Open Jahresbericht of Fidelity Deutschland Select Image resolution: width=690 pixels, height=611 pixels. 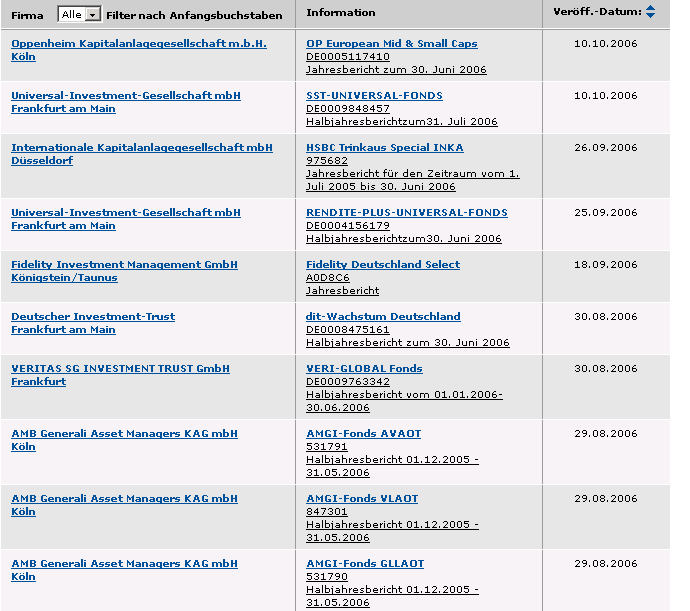(343, 291)
